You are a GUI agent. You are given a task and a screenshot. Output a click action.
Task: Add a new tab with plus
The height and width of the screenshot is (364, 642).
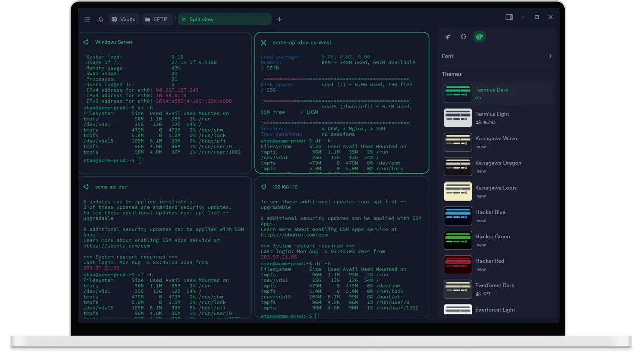[279, 19]
